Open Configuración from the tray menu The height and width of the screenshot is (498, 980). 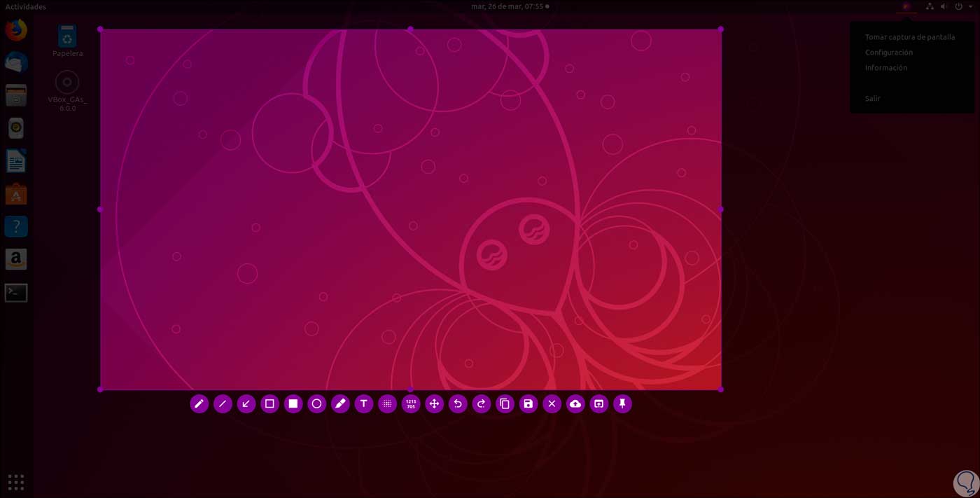(889, 53)
